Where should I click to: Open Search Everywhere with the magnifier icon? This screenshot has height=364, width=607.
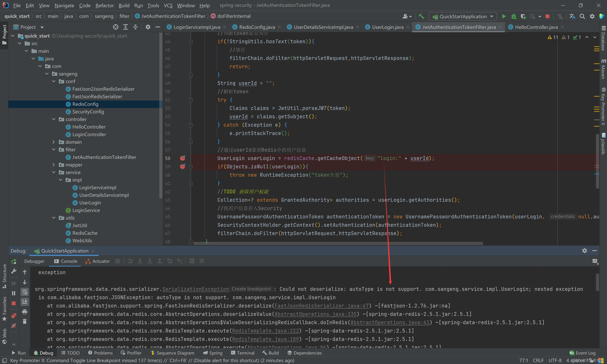(582, 16)
